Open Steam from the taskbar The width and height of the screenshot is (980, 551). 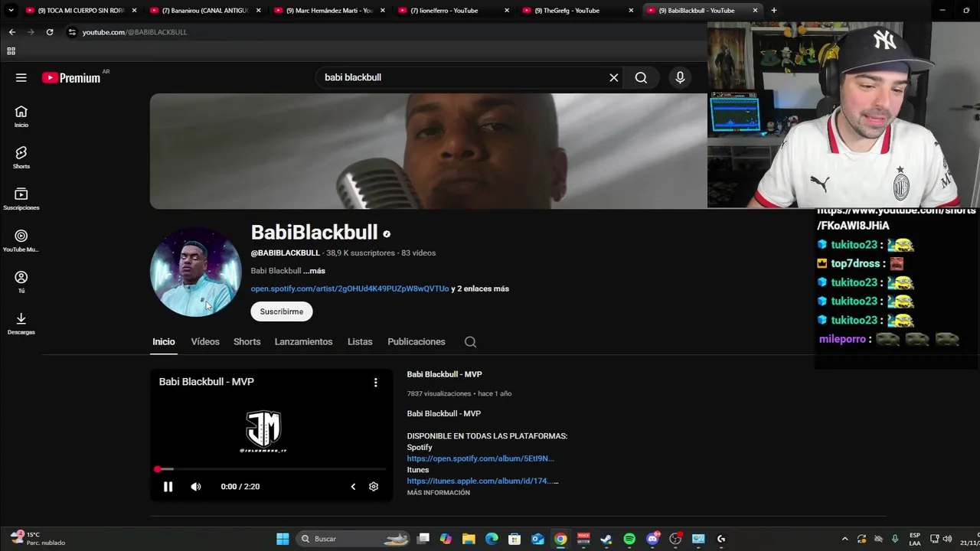[606, 539]
